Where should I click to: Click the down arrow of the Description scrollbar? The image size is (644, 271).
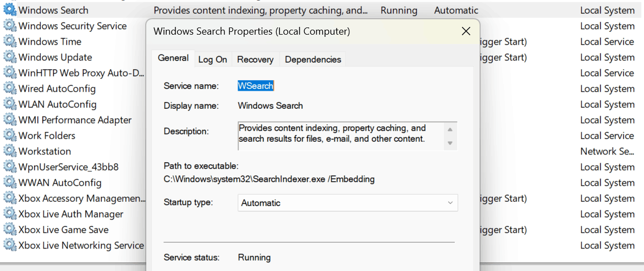[450, 143]
